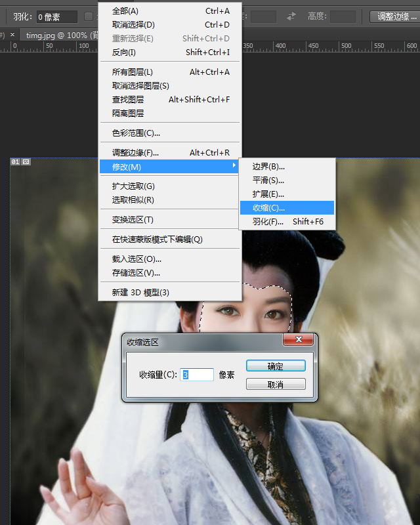Click the 羽化 feather value field
420x525 pixels.
(x=57, y=17)
